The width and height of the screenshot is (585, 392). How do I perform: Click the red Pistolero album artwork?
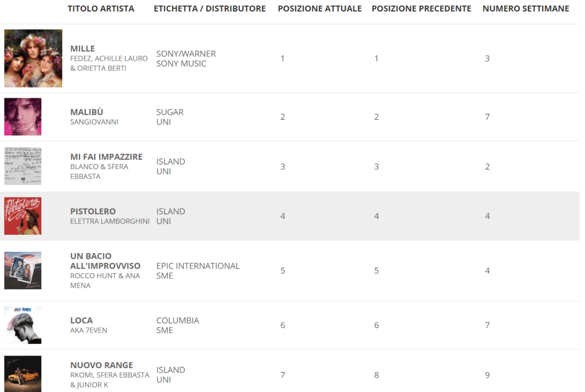pyautogui.click(x=23, y=216)
